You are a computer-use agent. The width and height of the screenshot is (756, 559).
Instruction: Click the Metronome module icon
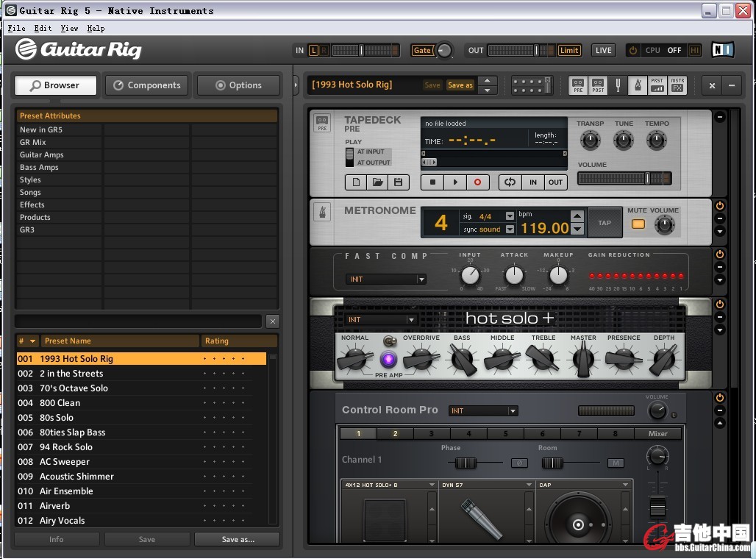322,212
